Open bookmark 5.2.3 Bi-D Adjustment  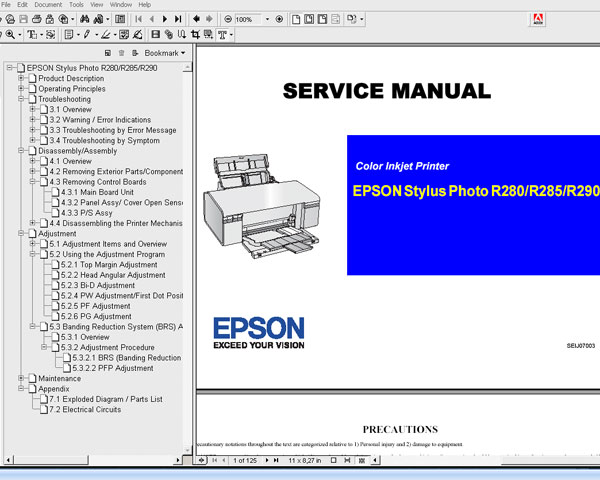pyautogui.click(x=98, y=285)
